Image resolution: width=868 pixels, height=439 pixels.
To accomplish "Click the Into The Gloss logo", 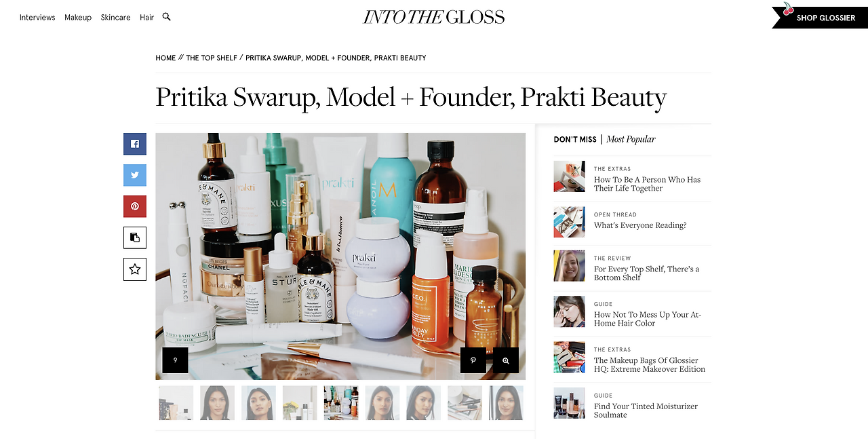I will (434, 17).
